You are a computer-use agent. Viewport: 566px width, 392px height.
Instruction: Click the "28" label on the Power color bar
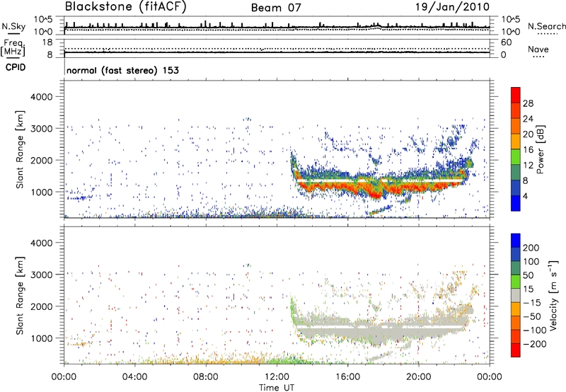[x=528, y=103]
